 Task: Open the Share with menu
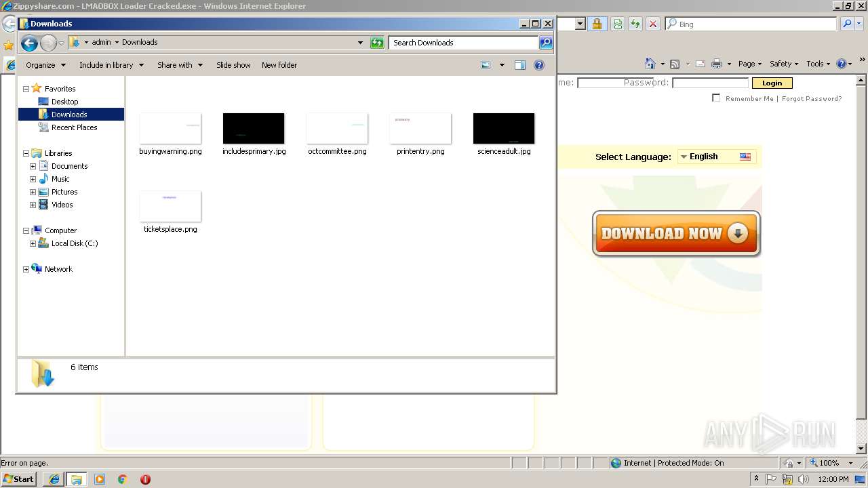click(x=180, y=65)
